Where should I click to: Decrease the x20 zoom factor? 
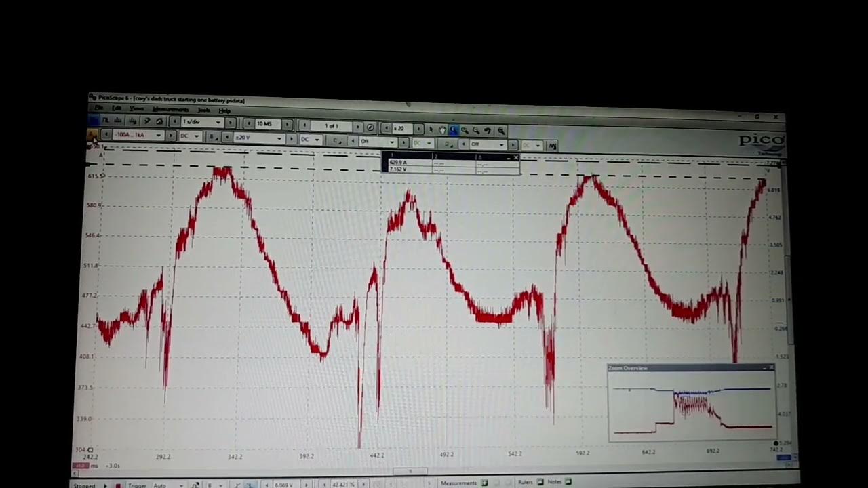(387, 128)
